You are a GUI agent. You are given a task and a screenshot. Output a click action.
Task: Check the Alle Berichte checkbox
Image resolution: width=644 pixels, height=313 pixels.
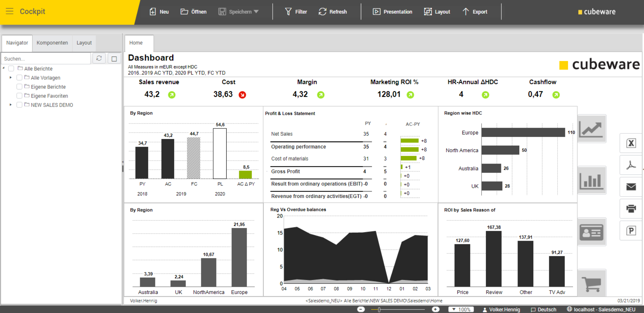[x=11, y=68]
